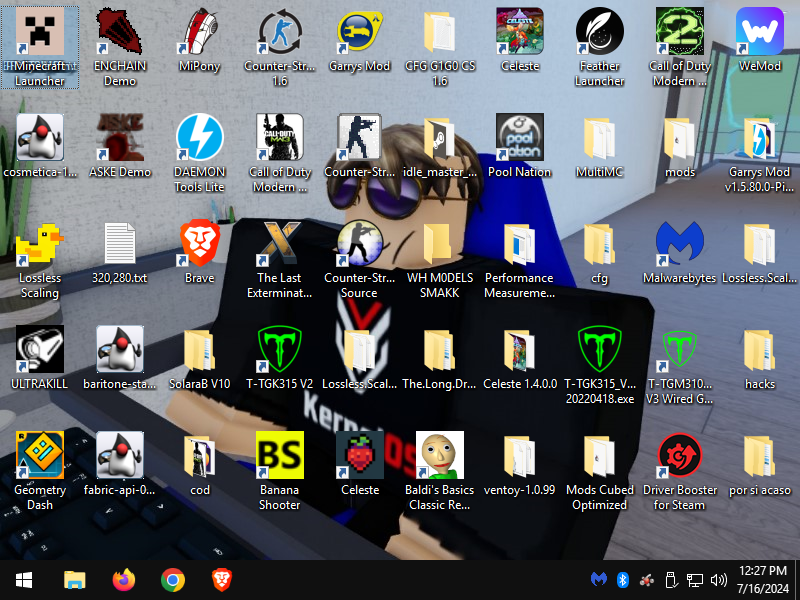Open the Windows Start menu
800x600 pixels.
(24, 580)
